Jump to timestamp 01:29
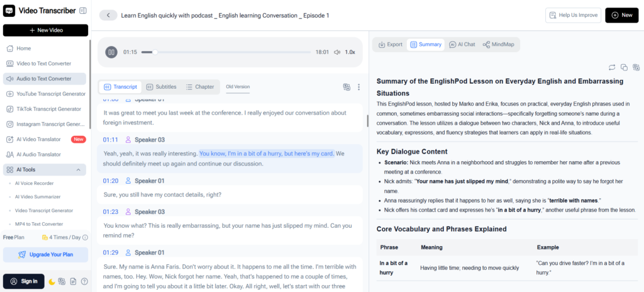The height and width of the screenshot is (292, 644). pyautogui.click(x=111, y=252)
